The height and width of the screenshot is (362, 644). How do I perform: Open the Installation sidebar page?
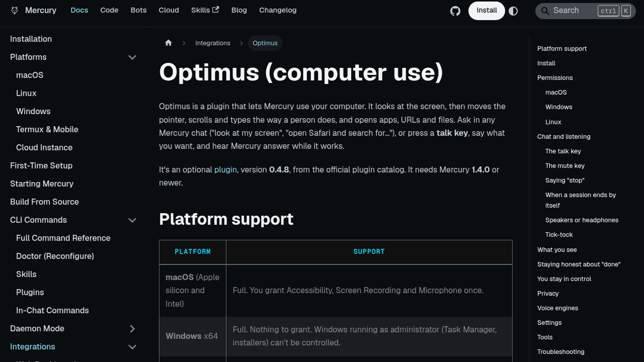31,39
